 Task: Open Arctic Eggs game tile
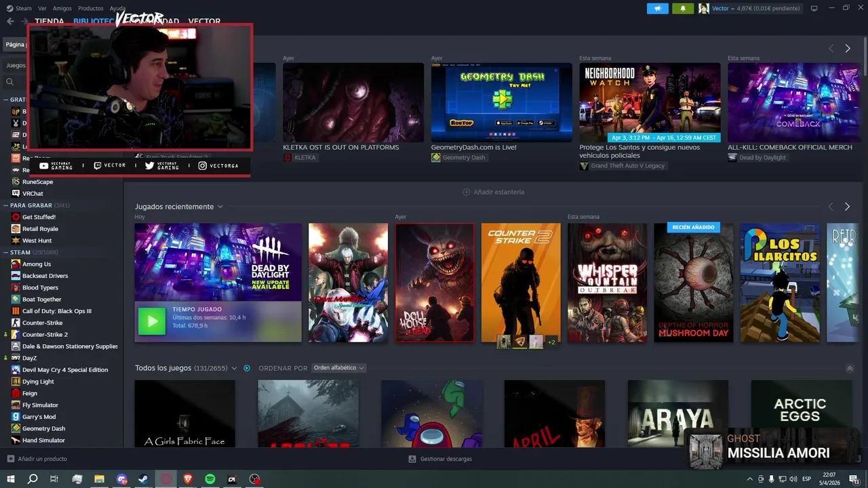(801, 413)
